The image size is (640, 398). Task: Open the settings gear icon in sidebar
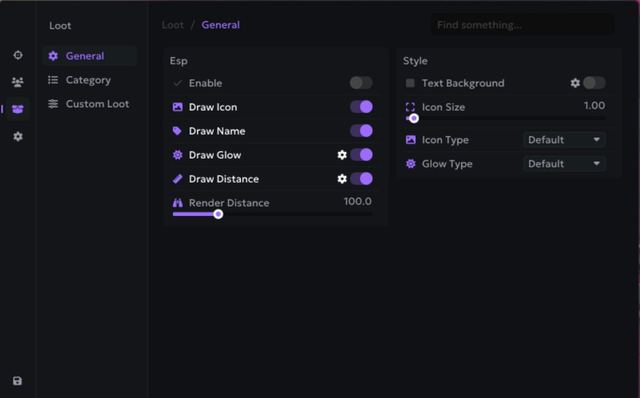(x=18, y=136)
